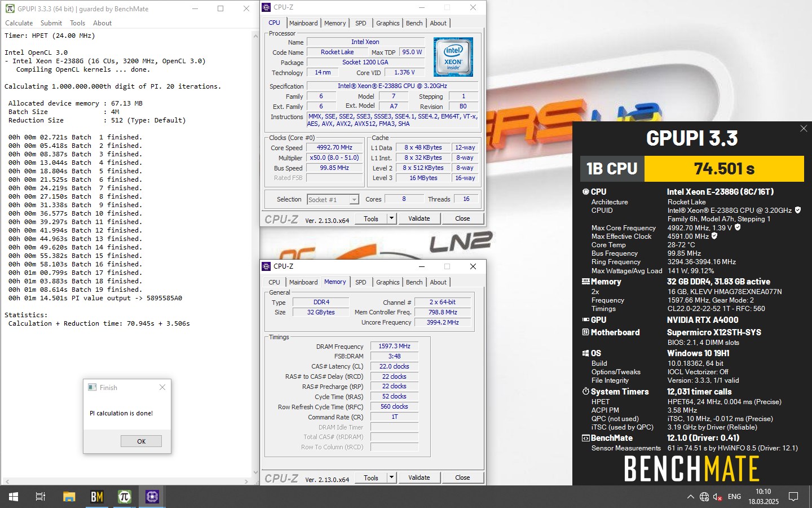Click the ENG language indicator
The image size is (812, 508).
(x=734, y=497)
